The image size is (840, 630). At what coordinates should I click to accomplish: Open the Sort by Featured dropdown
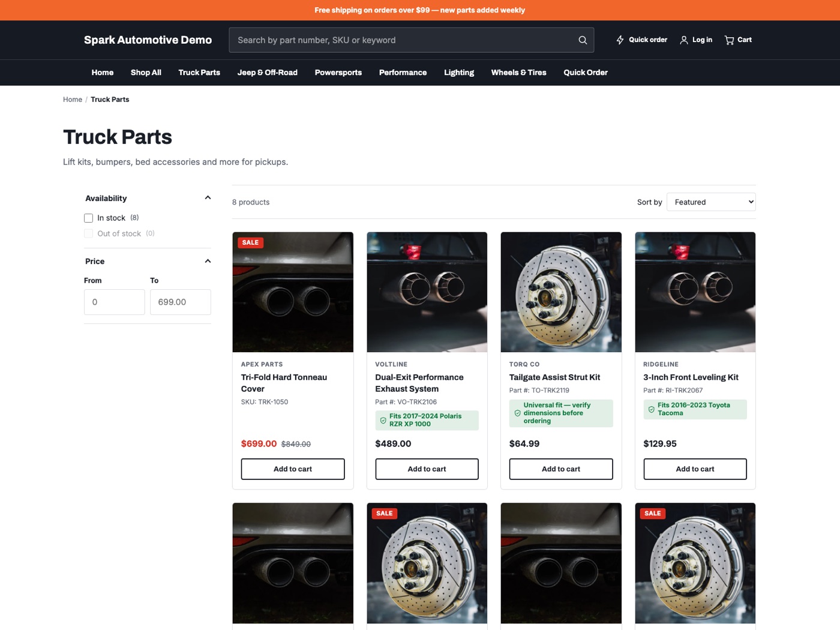(x=711, y=202)
